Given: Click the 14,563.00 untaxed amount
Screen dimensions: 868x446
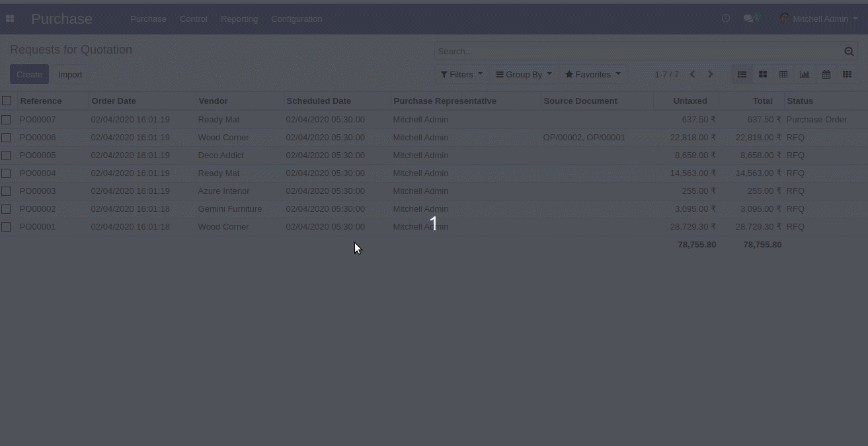Looking at the screenshot, I should pos(693,173).
